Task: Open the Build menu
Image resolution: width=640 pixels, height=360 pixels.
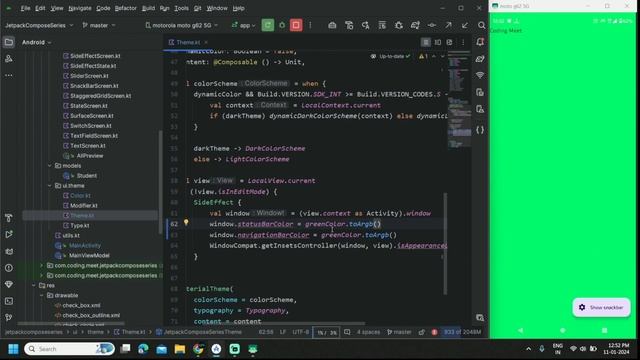Action: click(x=148, y=8)
